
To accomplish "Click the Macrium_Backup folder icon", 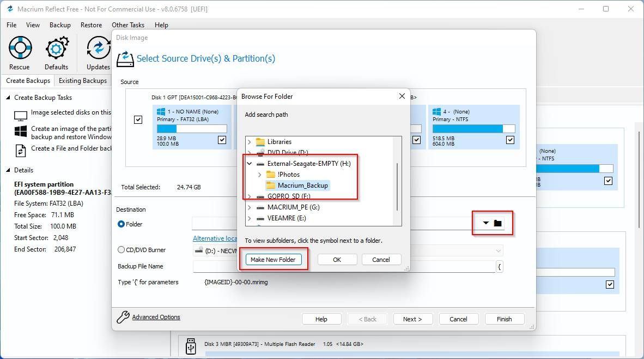I will click(x=271, y=186).
